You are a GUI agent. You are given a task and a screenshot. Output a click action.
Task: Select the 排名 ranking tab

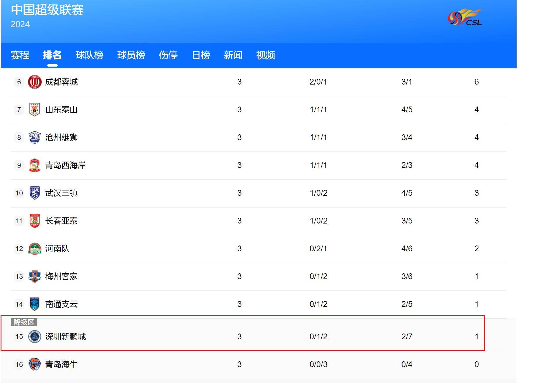52,55
